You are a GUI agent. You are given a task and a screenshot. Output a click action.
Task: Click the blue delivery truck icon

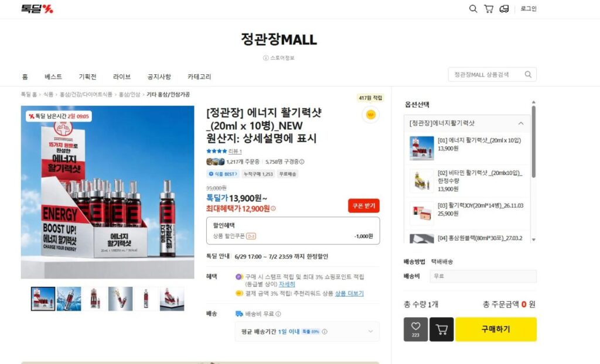[x=239, y=314]
